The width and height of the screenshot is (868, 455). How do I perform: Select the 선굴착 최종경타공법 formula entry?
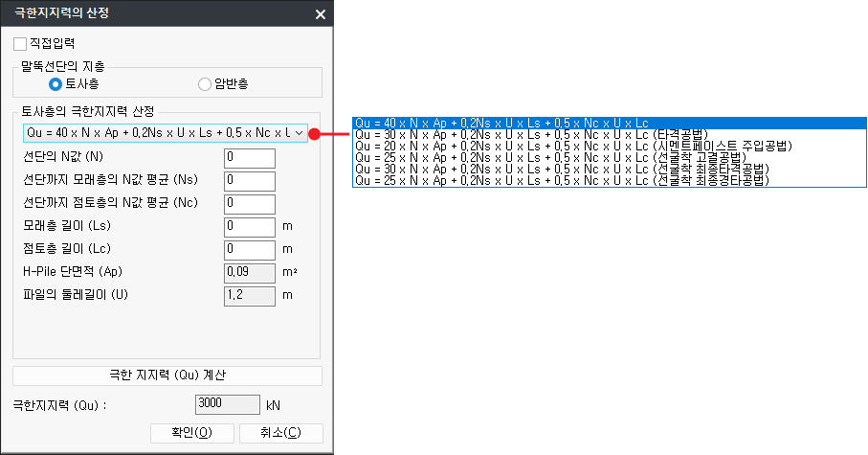click(x=559, y=180)
